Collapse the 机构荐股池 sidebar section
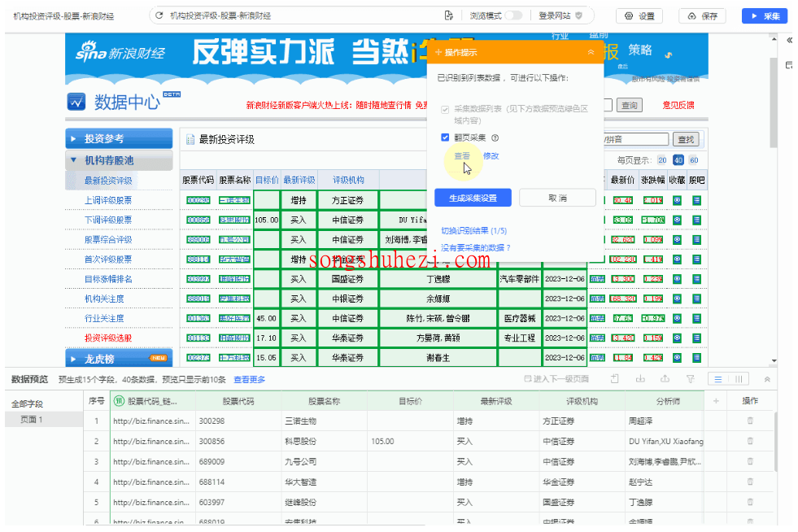This screenshot has height=532, width=798. coord(119,160)
